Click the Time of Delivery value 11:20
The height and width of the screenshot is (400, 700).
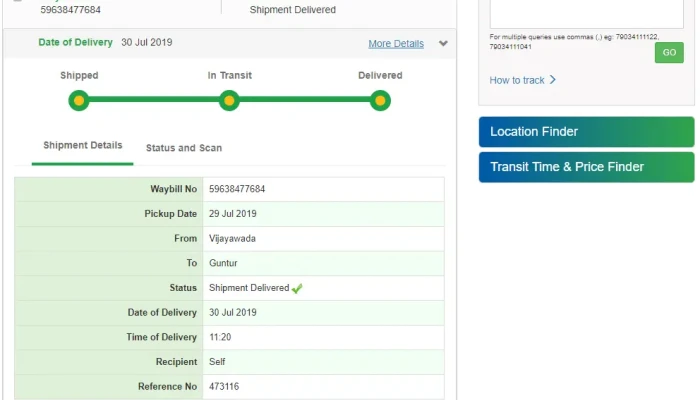(x=220, y=337)
